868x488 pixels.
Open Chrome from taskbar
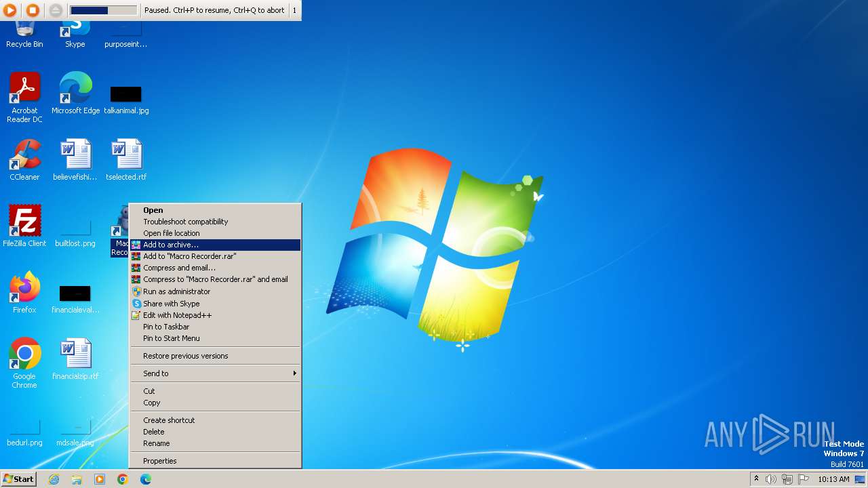123,479
